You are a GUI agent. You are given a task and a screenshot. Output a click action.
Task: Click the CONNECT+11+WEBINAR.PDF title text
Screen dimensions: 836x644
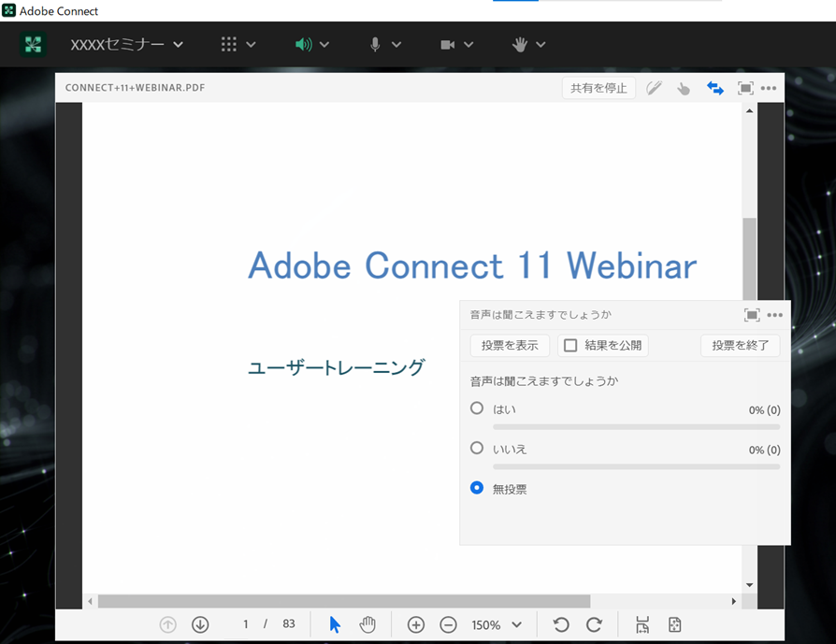coord(135,88)
